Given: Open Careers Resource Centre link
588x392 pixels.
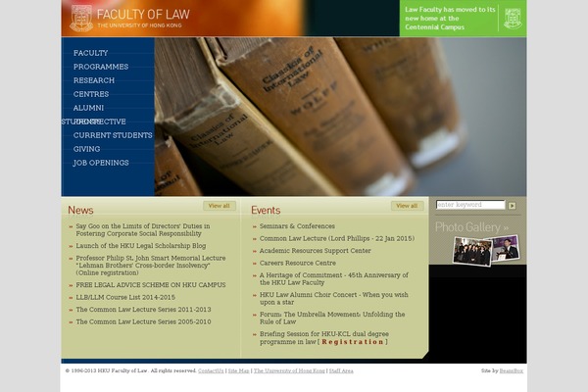Looking at the screenshot, I should coord(298,263).
